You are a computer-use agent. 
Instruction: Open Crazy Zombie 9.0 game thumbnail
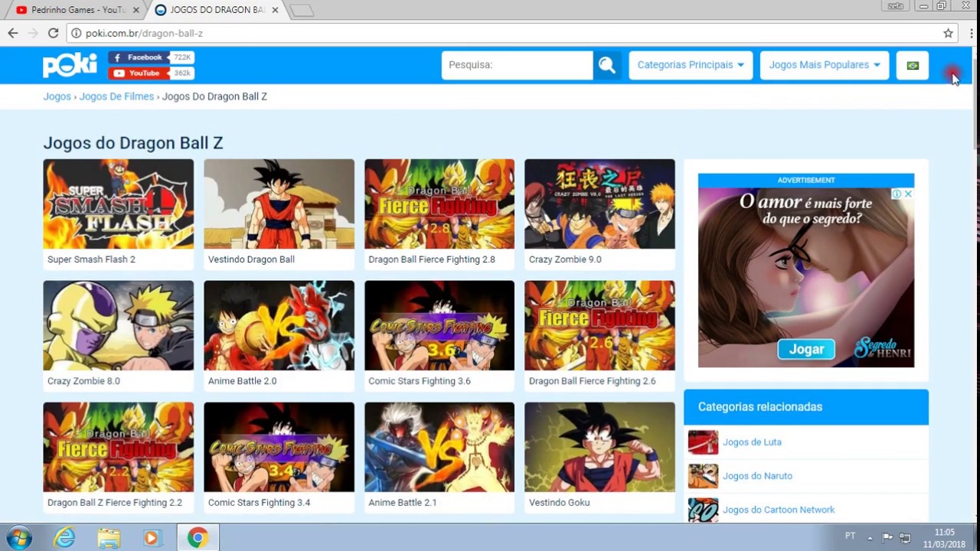[x=599, y=204]
